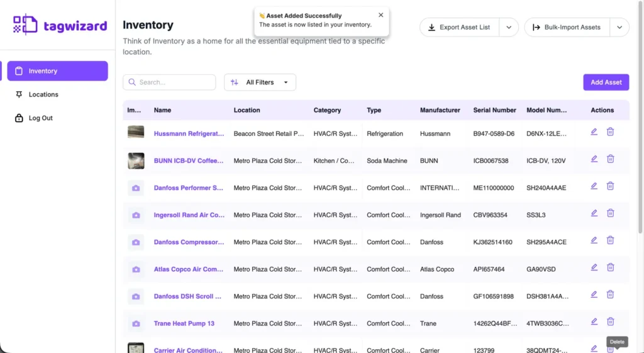Open the Inventory sidebar page

click(x=57, y=71)
